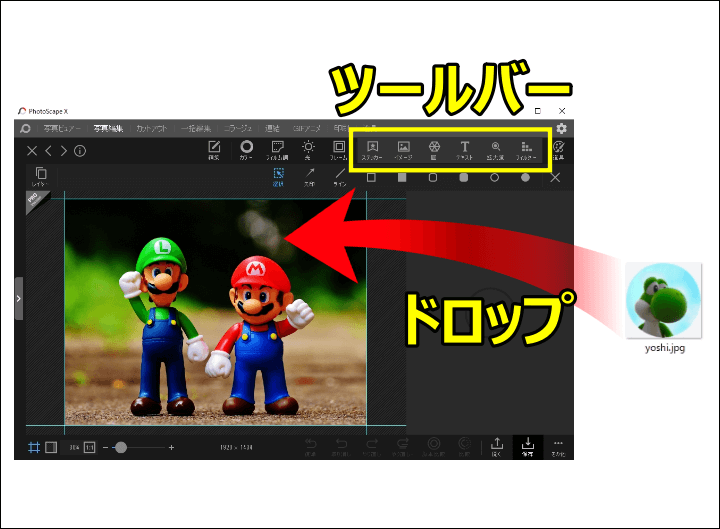Open the レイヤー (Layers) panel
Screen dimensions: 720x529
click(40, 177)
